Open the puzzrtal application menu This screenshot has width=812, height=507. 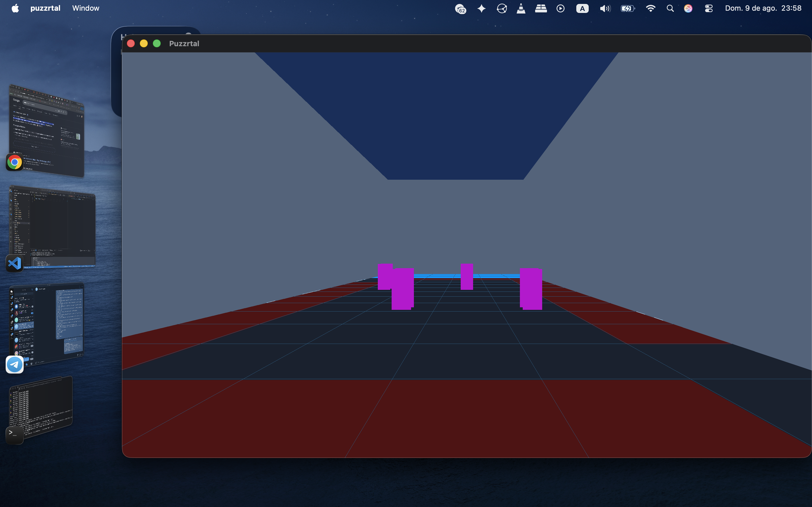45,8
